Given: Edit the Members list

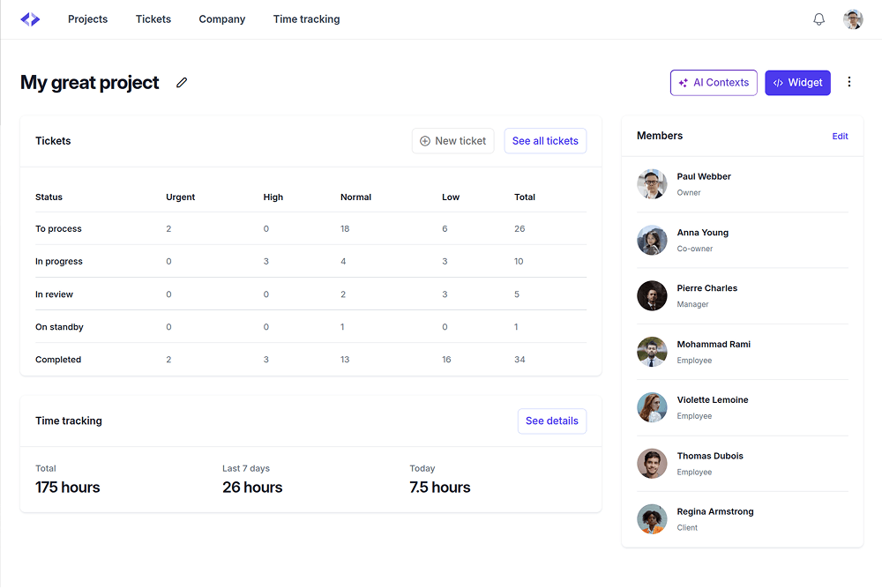Looking at the screenshot, I should point(840,137).
